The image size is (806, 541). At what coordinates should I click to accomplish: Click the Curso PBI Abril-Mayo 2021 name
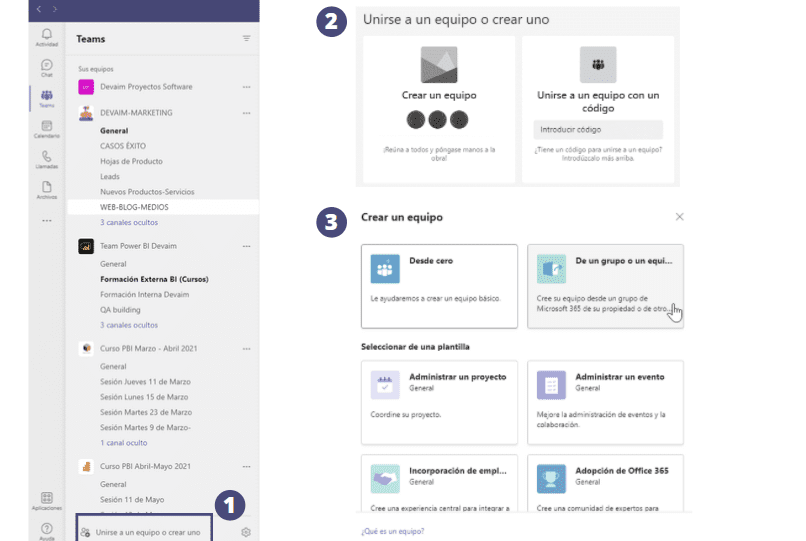tap(145, 466)
